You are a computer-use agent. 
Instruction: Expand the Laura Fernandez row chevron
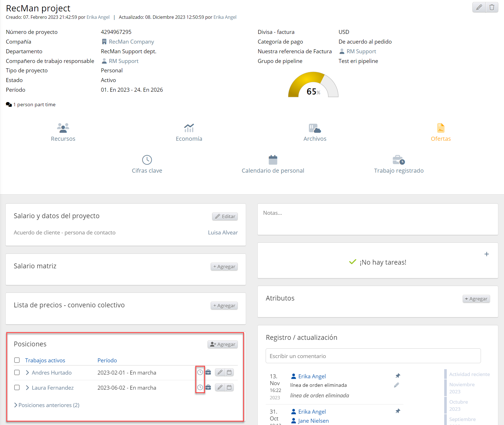coord(27,388)
